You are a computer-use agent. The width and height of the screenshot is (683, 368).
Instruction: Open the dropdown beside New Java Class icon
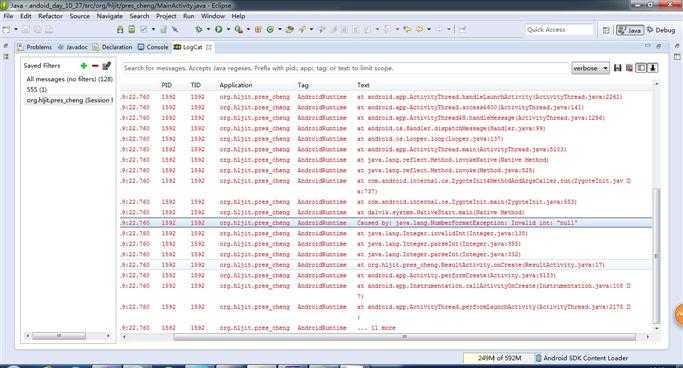coord(280,29)
